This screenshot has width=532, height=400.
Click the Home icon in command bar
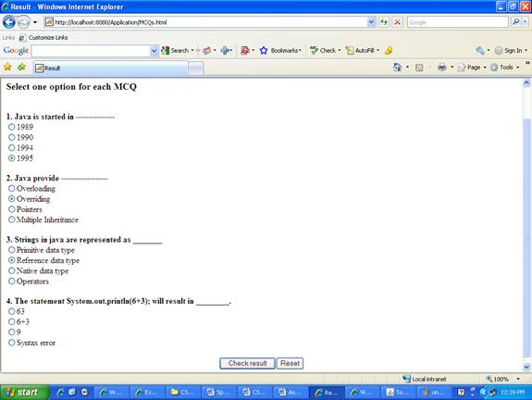[x=397, y=68]
